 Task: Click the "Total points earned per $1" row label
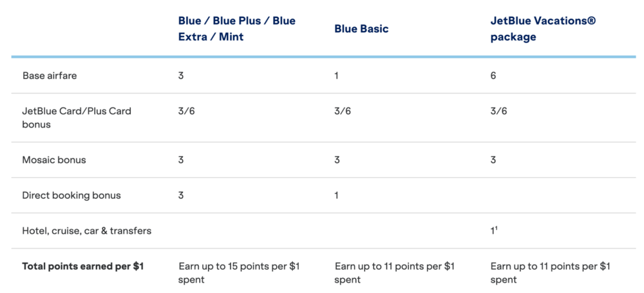pyautogui.click(x=83, y=266)
